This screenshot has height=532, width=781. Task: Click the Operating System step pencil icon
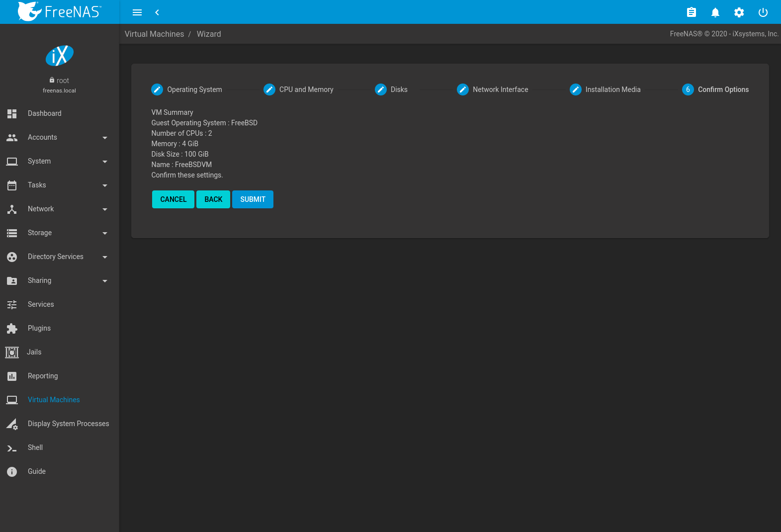point(157,89)
